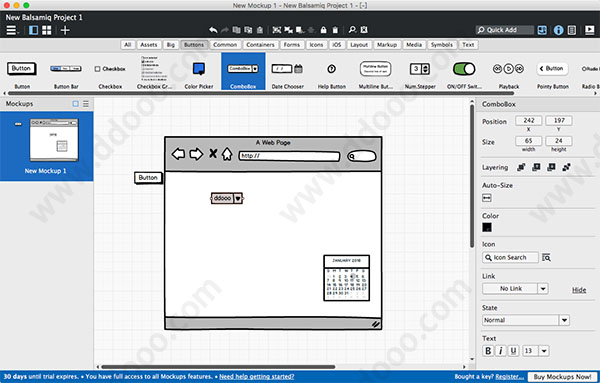Click the ddooo combo box arrow on canvas

[x=238, y=198]
